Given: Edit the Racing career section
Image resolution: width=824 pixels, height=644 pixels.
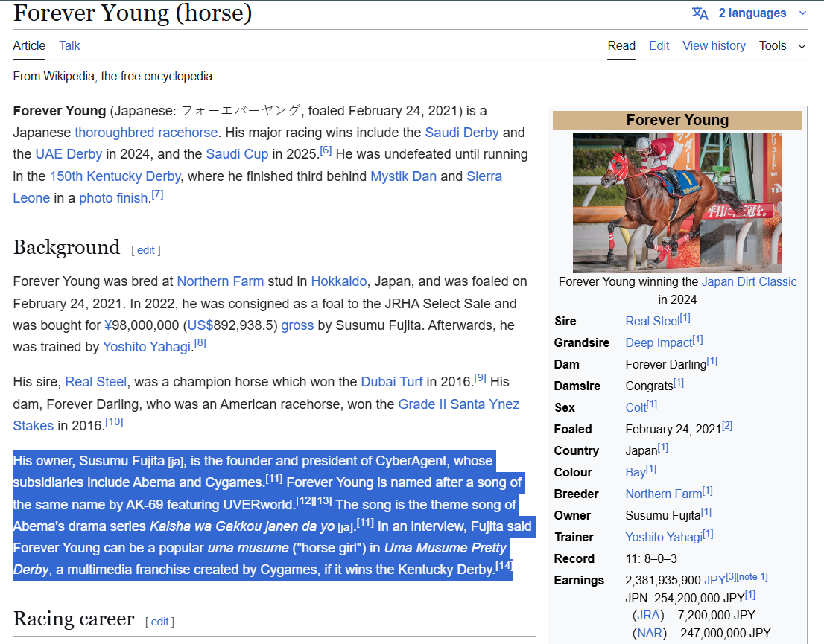Looking at the screenshot, I should tap(159, 622).
